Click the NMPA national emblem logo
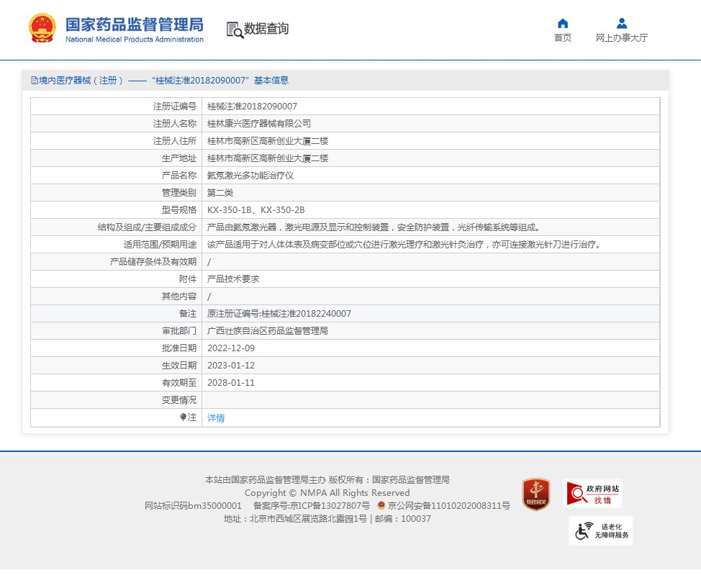Screen dimensions: 701x588 pos(42,28)
